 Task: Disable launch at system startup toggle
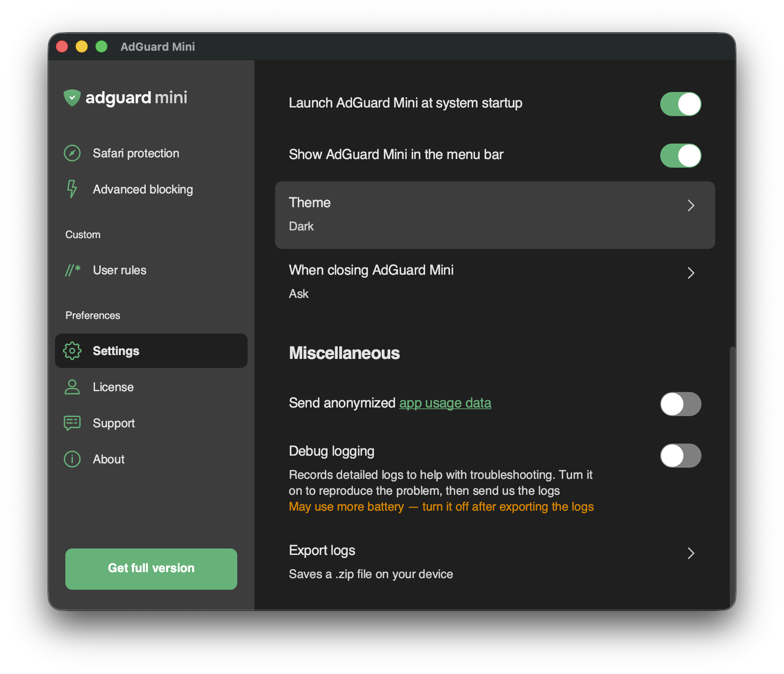(x=680, y=104)
